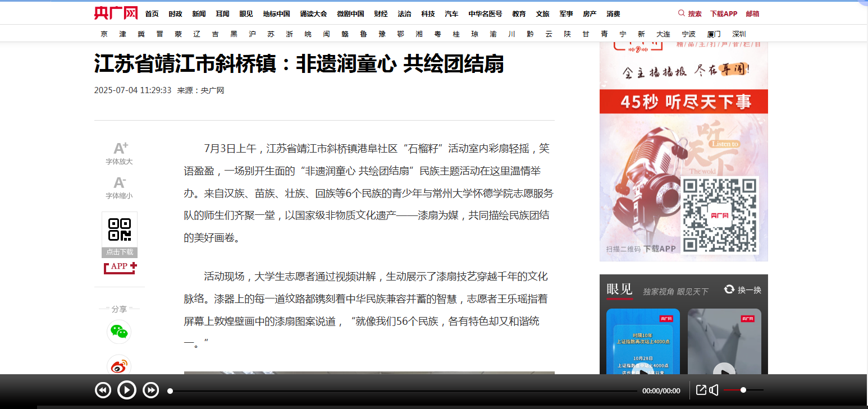This screenshot has width=868, height=409.
Task: Select the 苏 regional channel link
Action: pyautogui.click(x=271, y=34)
